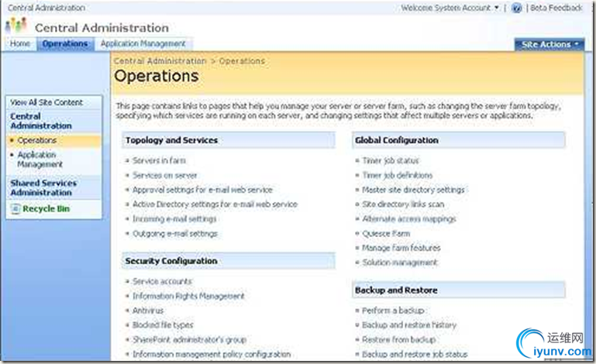Image resolution: width=596 pixels, height=364 pixels.
Task: Open Information Rights Management
Action: pyautogui.click(x=188, y=296)
